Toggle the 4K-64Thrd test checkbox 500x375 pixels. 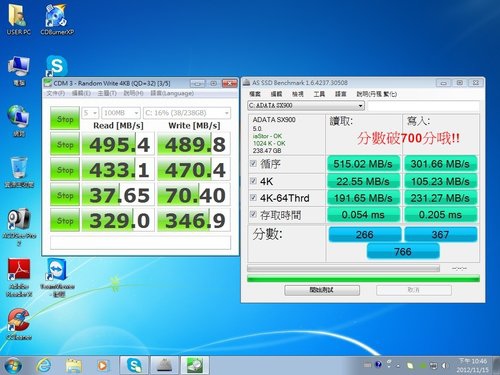tap(253, 198)
